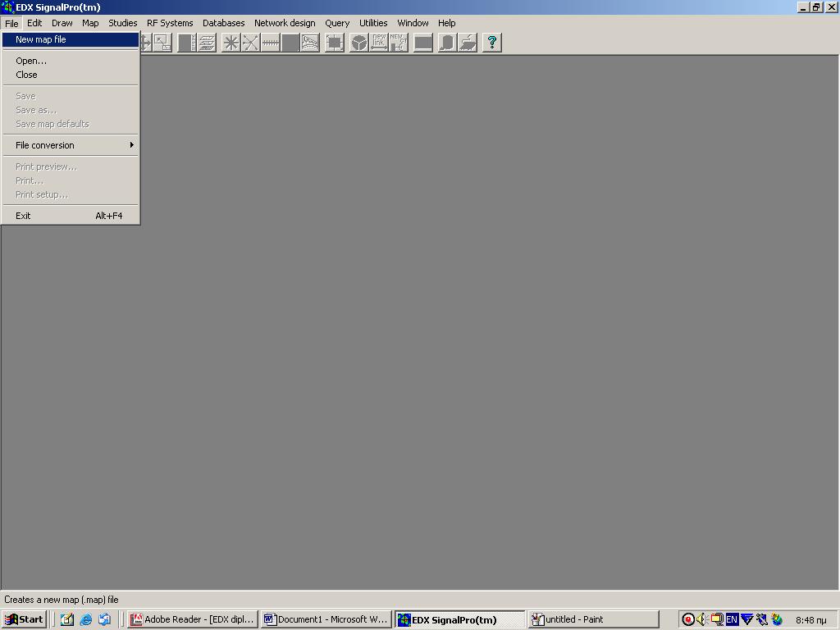Viewport: 840px width, 630px height.
Task: Click the grayed Save map defaults entry
Action: tap(71, 124)
